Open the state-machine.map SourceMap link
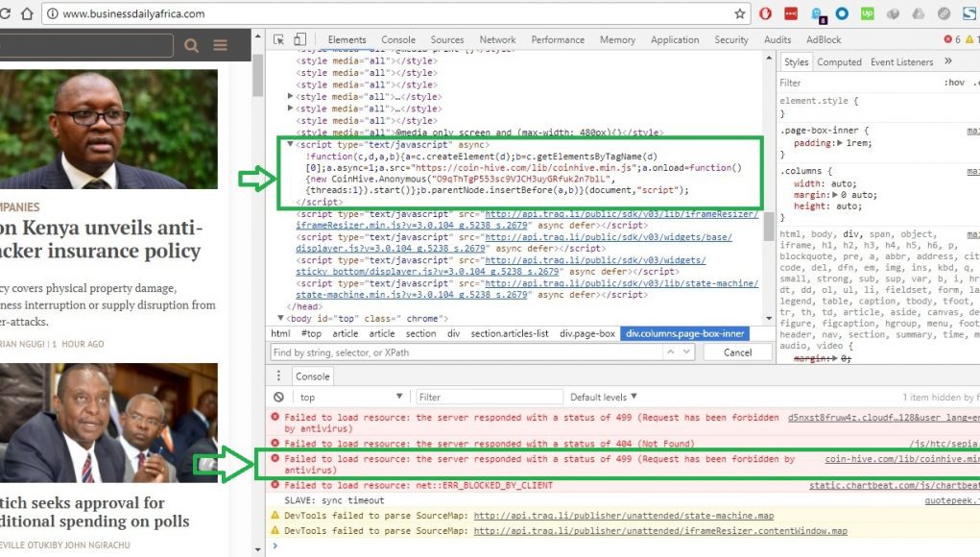Viewport: 980px width, 557px height. (624, 516)
